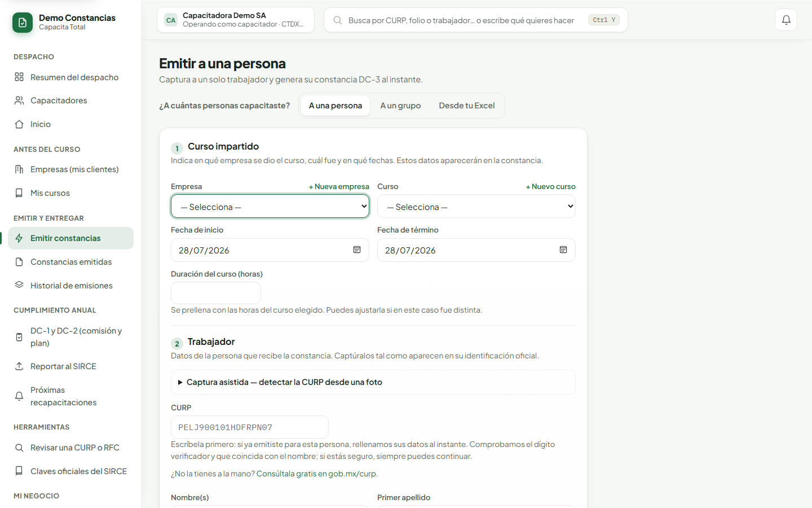Click the Fecha de término date field
This screenshot has width=812, height=508.
(x=476, y=250)
